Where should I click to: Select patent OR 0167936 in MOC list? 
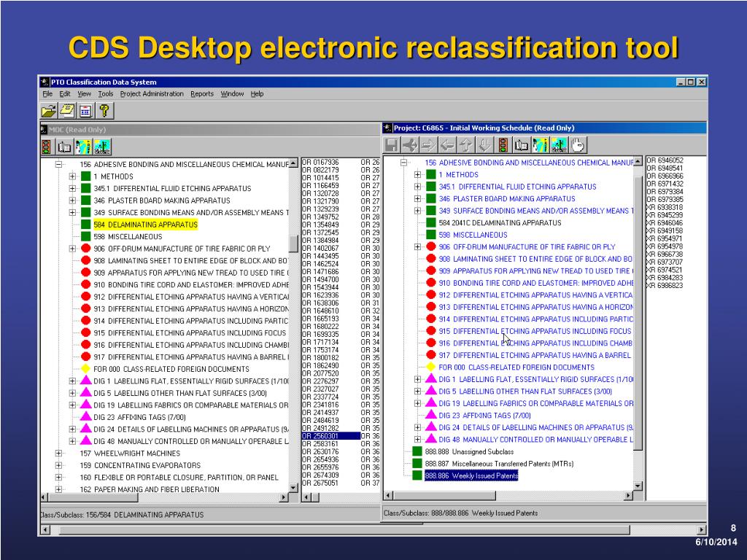pos(320,162)
